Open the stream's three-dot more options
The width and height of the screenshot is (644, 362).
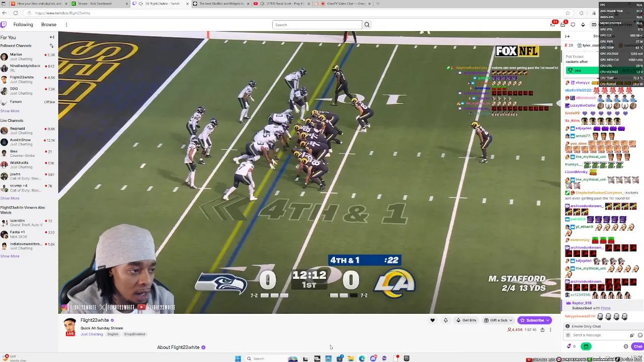[550, 330]
